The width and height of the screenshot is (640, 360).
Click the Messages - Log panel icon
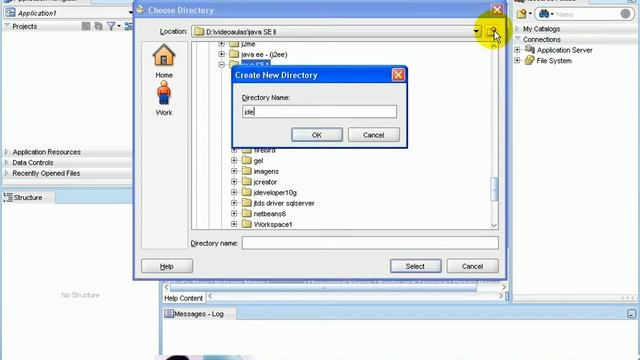[169, 313]
